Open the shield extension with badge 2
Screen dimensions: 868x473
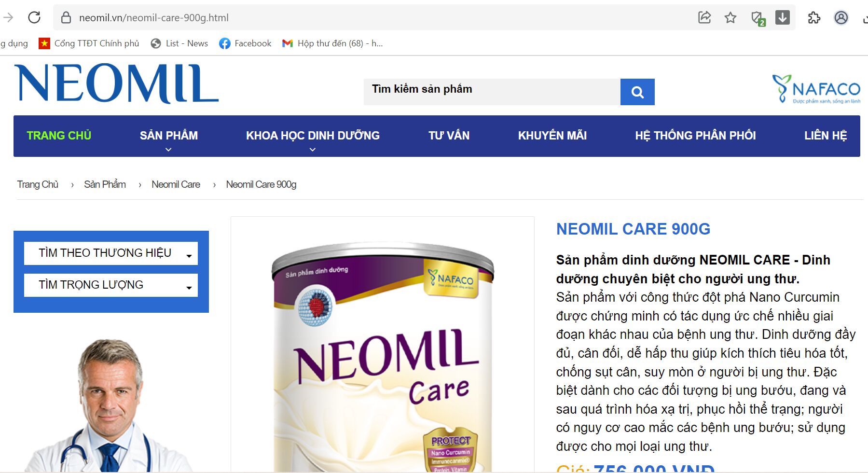[x=758, y=18]
